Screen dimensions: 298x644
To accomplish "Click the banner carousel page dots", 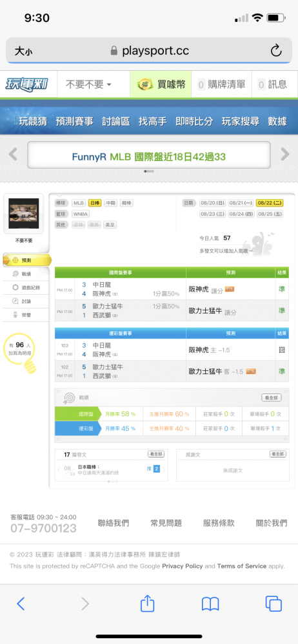I will (x=149, y=171).
